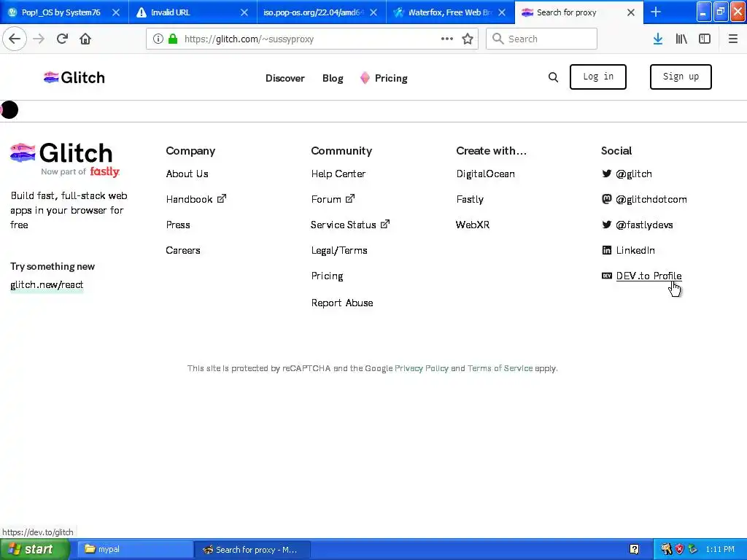Open Pricing in the header navigation
The height and width of the screenshot is (560, 747).
point(384,78)
